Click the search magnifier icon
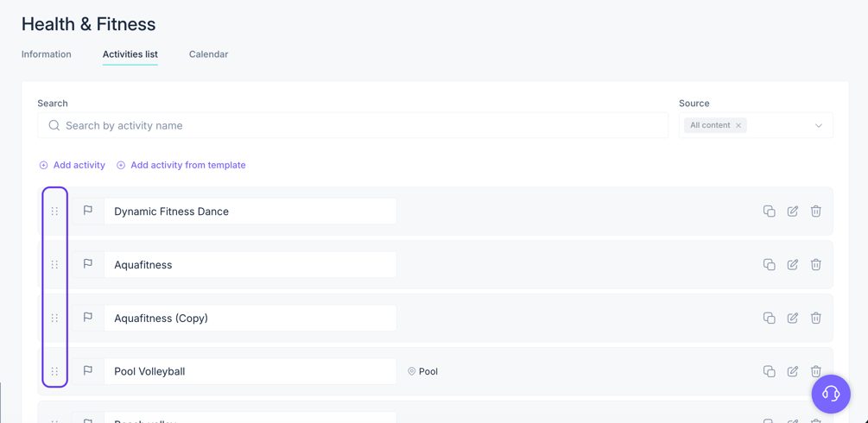Image resolution: width=868 pixels, height=423 pixels. pyautogui.click(x=54, y=126)
